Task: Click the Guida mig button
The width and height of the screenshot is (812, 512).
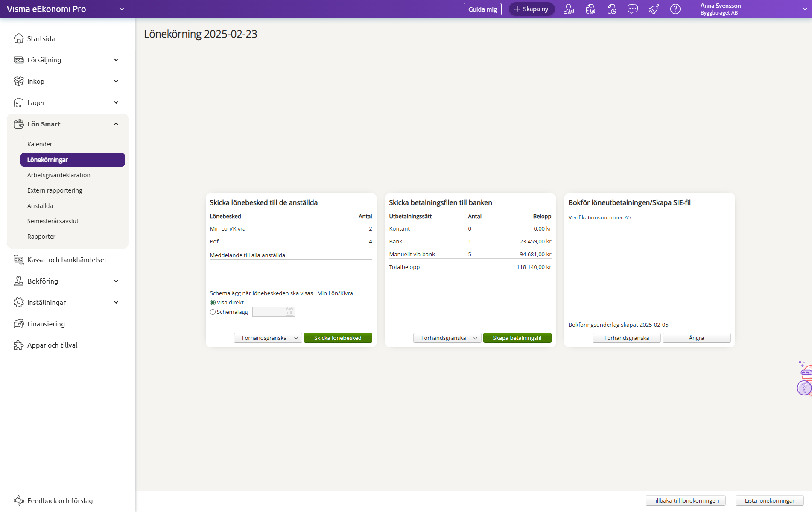Action: [x=482, y=9]
